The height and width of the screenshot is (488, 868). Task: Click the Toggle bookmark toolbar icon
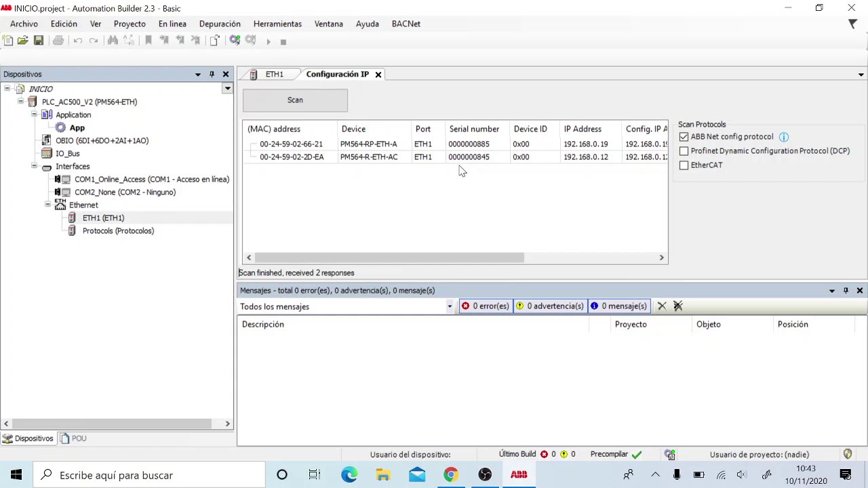click(149, 41)
